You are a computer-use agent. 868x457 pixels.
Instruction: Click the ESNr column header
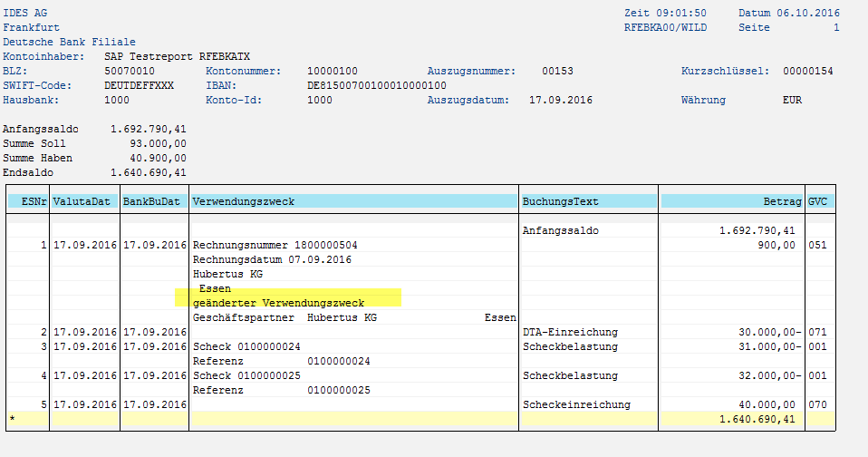click(x=28, y=201)
